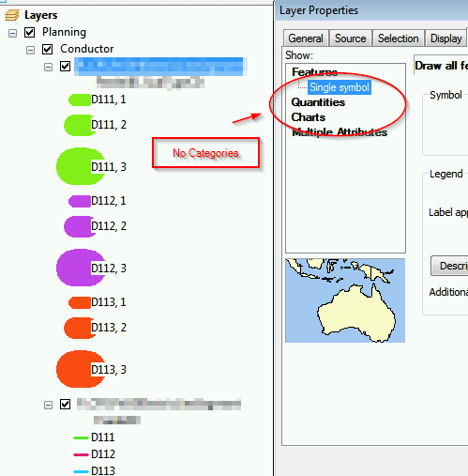Click the Australia preview map
The height and width of the screenshot is (476, 468).
(x=345, y=300)
